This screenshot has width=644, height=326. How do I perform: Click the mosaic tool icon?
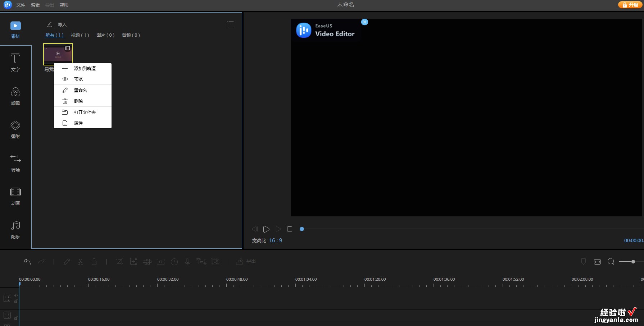147,262
